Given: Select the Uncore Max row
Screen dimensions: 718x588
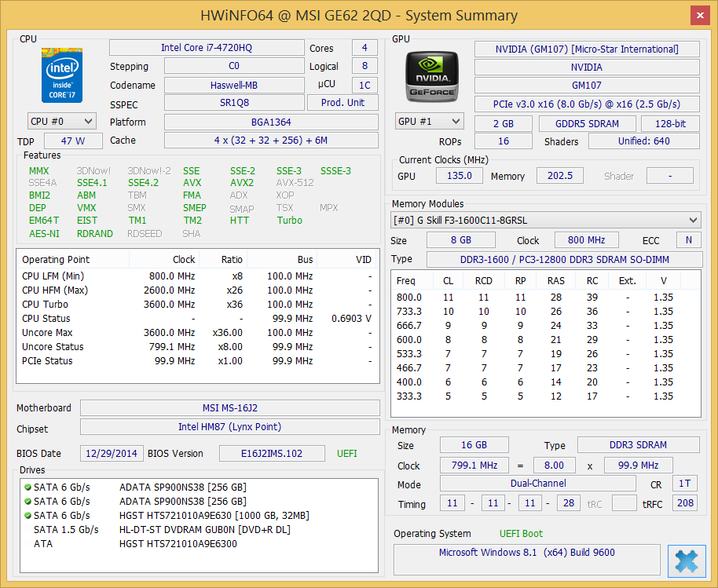Looking at the screenshot, I should [x=198, y=333].
